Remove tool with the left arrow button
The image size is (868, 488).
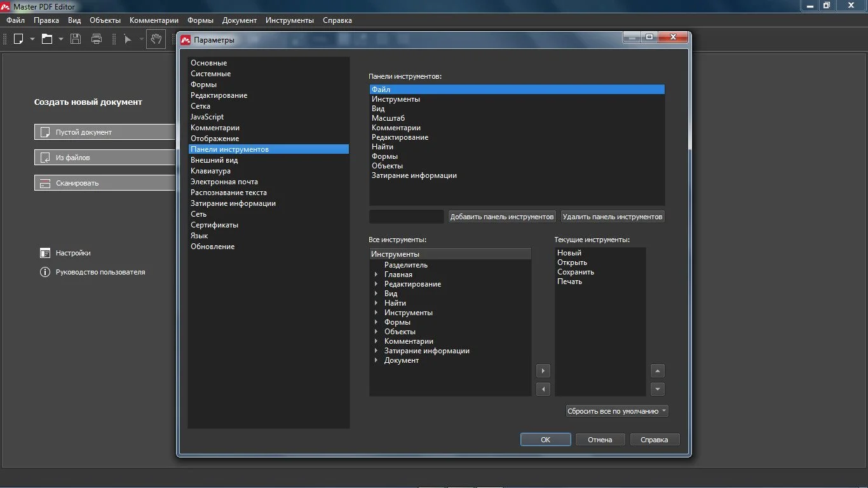543,389
